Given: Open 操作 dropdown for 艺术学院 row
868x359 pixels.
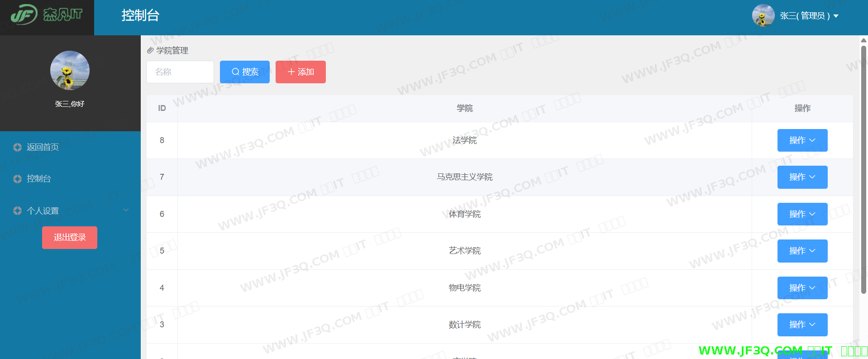Looking at the screenshot, I should (802, 251).
